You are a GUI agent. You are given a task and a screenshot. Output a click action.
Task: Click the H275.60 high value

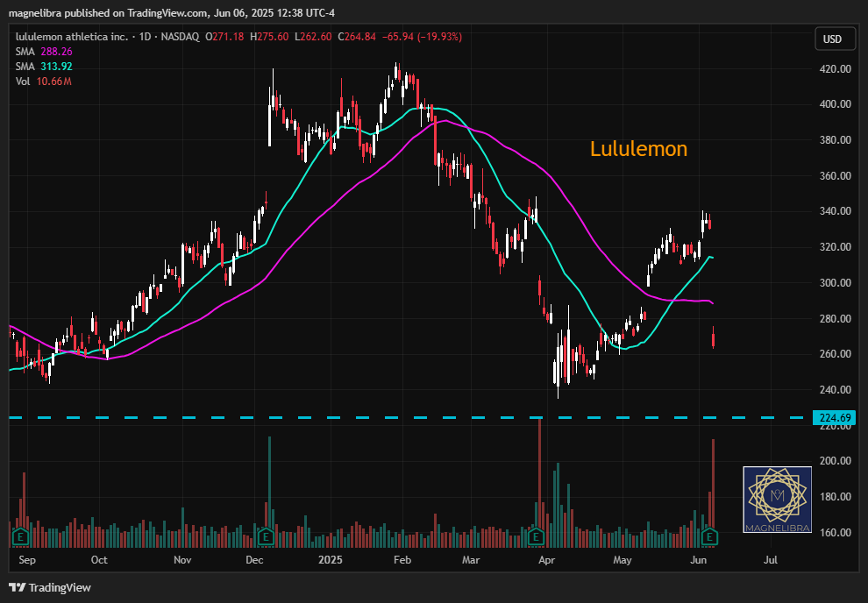(x=269, y=37)
